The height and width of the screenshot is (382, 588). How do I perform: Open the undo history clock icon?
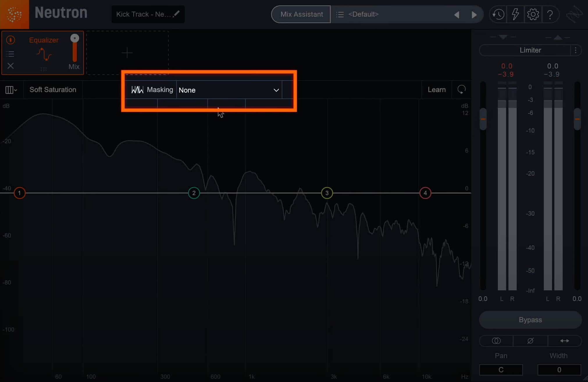[498, 14]
